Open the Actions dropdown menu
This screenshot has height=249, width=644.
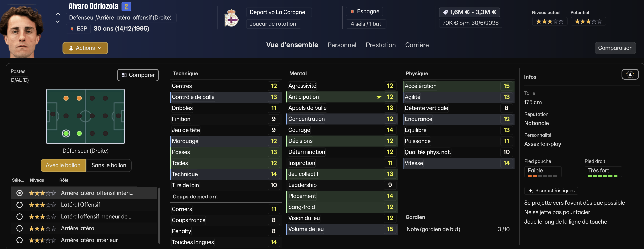(x=85, y=48)
